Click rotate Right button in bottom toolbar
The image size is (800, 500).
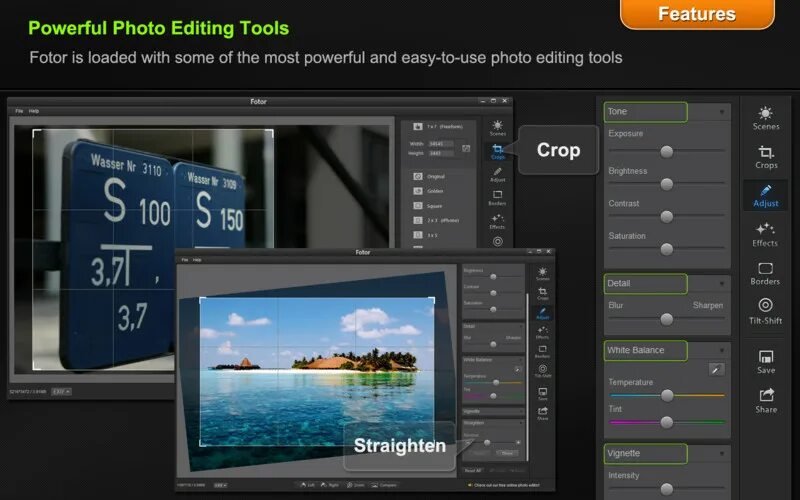point(330,485)
